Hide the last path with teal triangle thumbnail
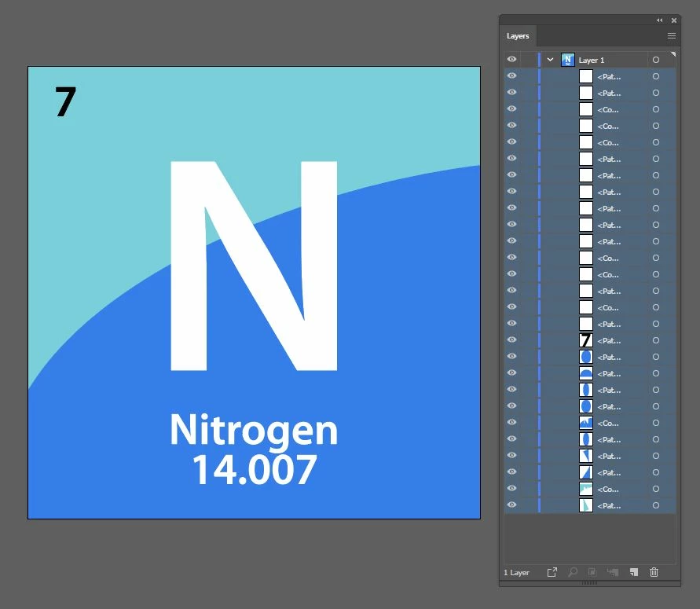The width and height of the screenshot is (700, 609). coord(511,505)
